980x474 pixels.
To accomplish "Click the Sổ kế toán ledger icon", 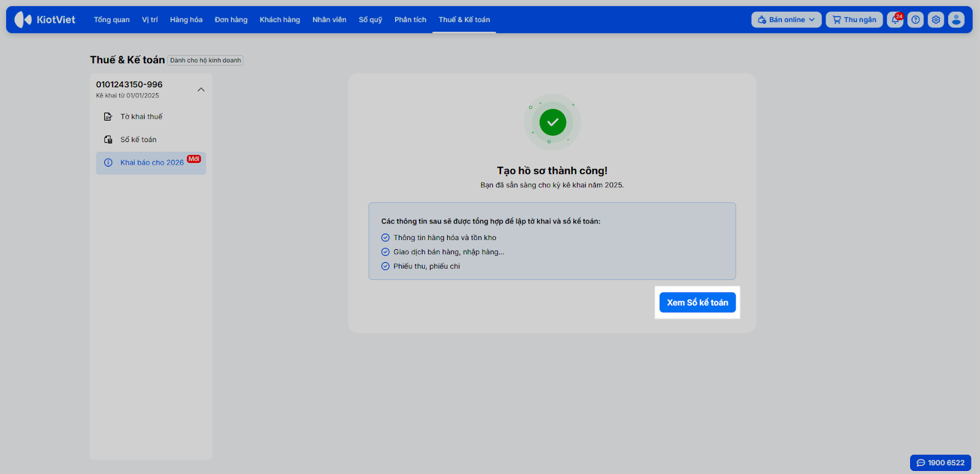I will point(108,140).
